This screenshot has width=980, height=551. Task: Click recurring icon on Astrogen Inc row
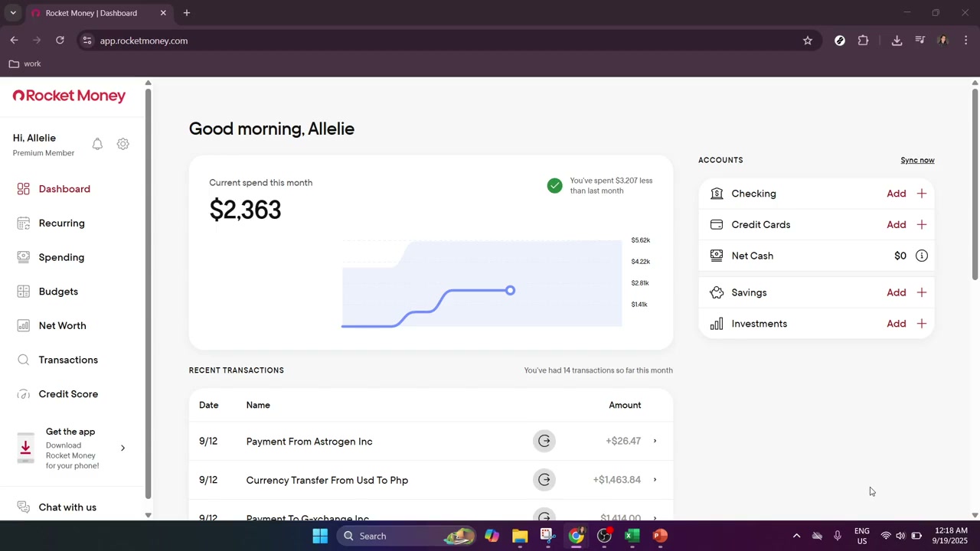click(x=544, y=441)
